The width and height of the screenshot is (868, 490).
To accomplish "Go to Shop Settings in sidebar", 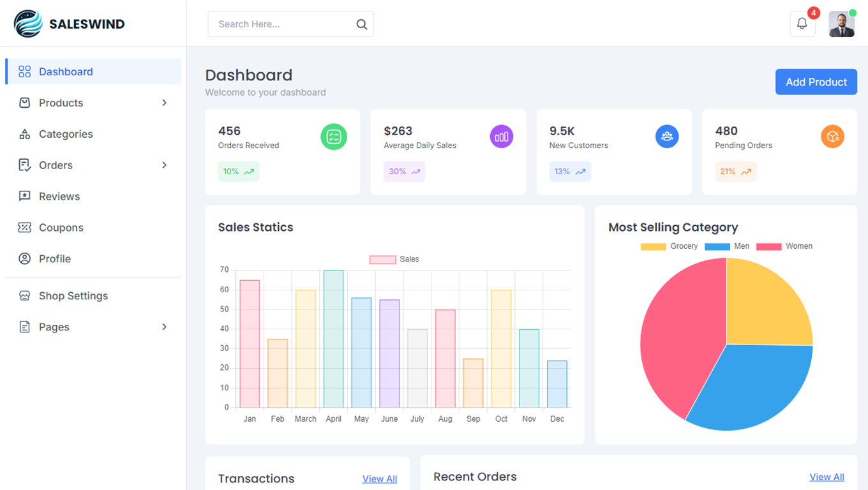I will click(73, 296).
